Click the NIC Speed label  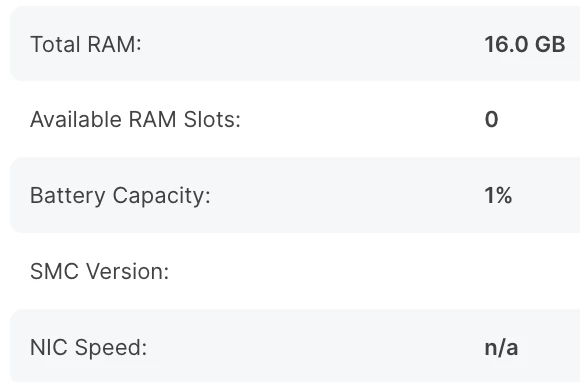coord(88,348)
